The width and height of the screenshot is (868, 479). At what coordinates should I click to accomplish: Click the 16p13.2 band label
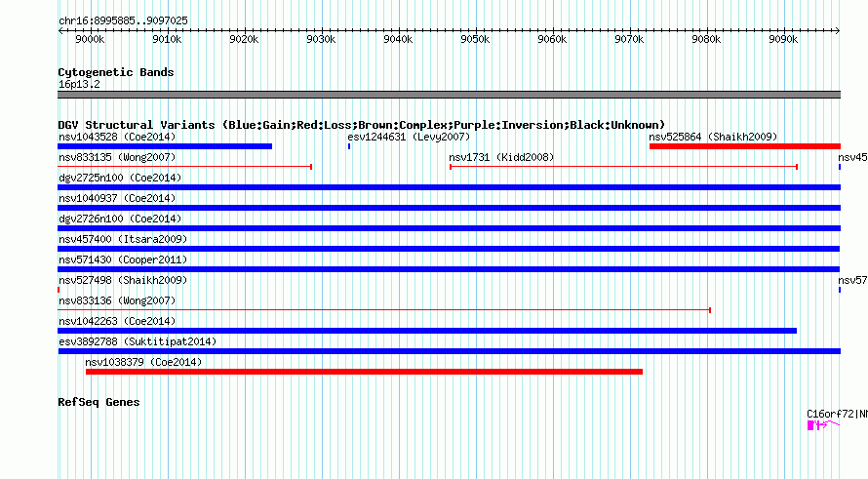point(79,84)
